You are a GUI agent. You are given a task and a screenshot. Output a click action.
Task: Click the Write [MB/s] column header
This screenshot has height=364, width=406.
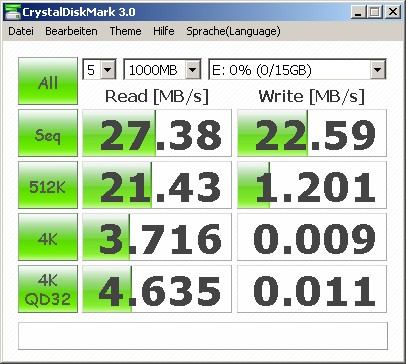pyautogui.click(x=312, y=96)
